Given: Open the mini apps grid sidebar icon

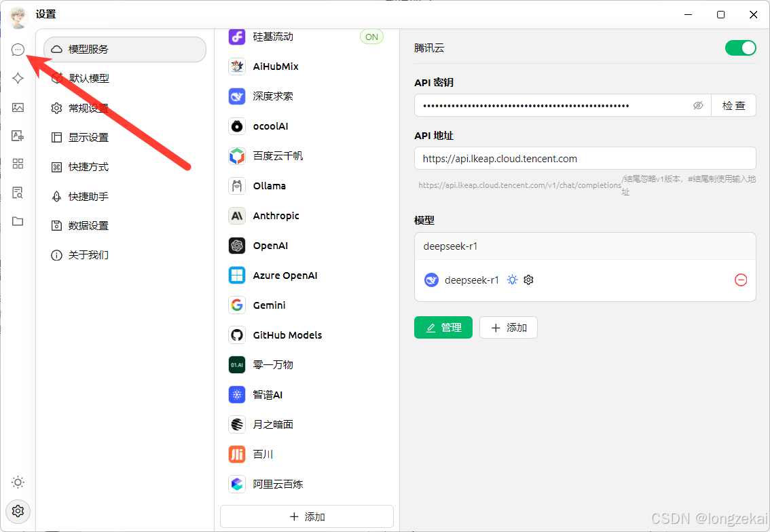Looking at the screenshot, I should coord(18,164).
